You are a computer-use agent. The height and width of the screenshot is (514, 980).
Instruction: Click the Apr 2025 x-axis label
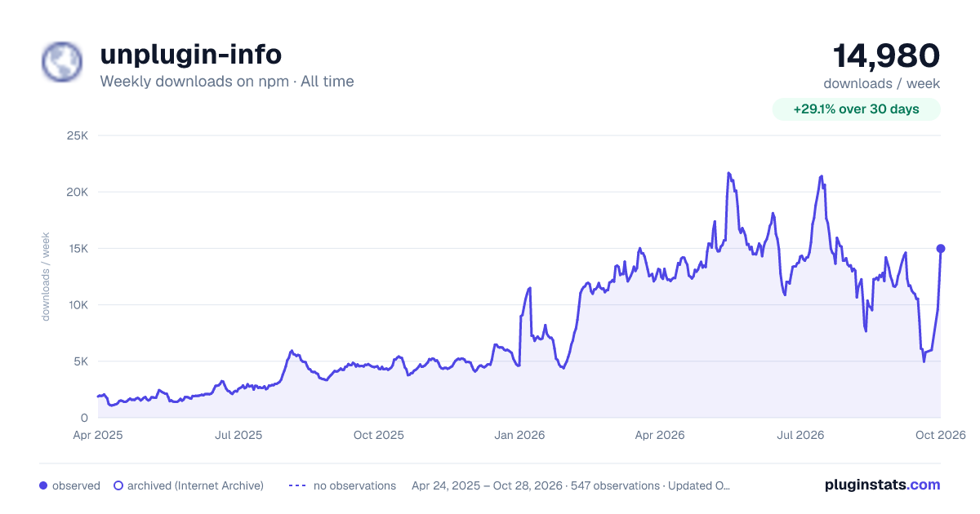(x=98, y=435)
